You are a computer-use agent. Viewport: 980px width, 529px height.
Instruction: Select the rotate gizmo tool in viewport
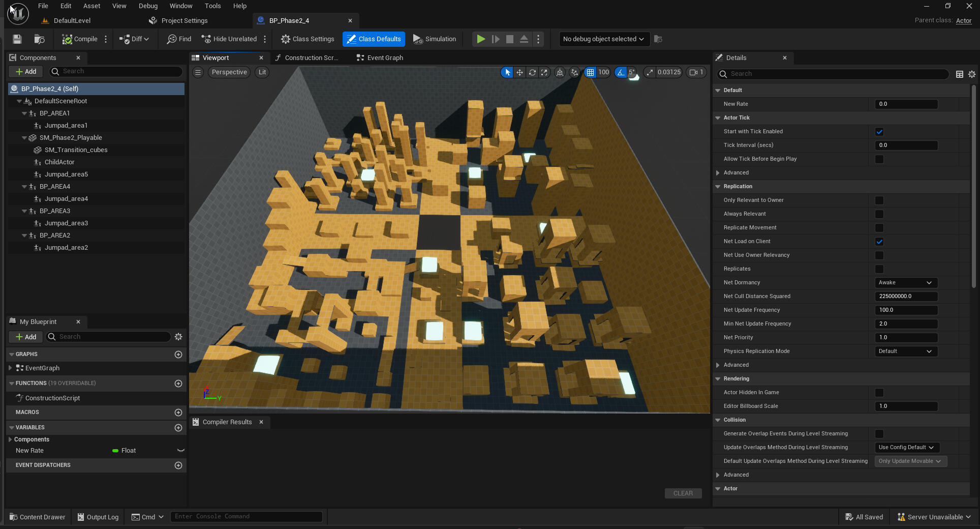532,72
